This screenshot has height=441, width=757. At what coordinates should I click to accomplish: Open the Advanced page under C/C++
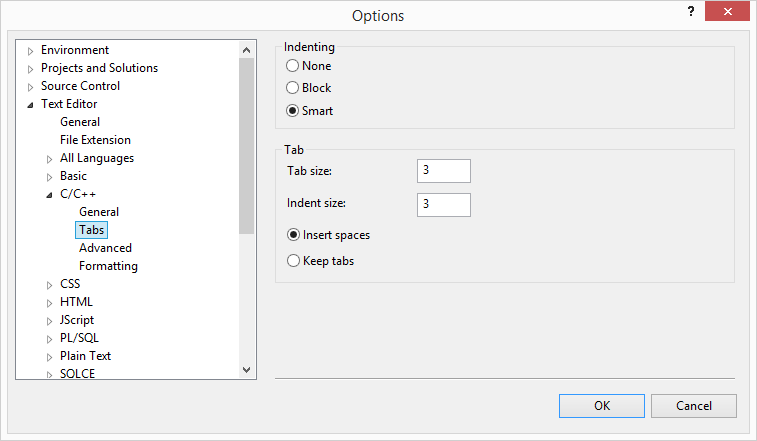click(x=105, y=248)
